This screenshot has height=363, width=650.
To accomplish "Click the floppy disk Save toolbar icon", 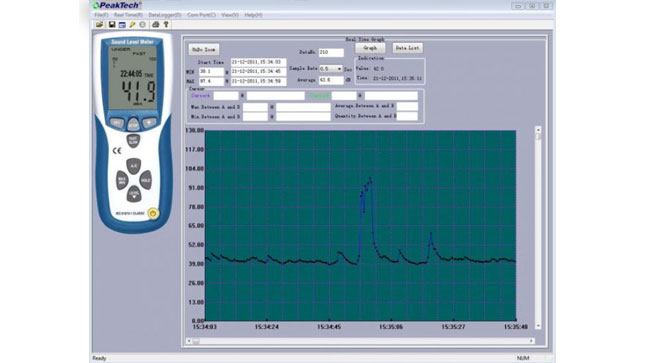I will [x=112, y=25].
